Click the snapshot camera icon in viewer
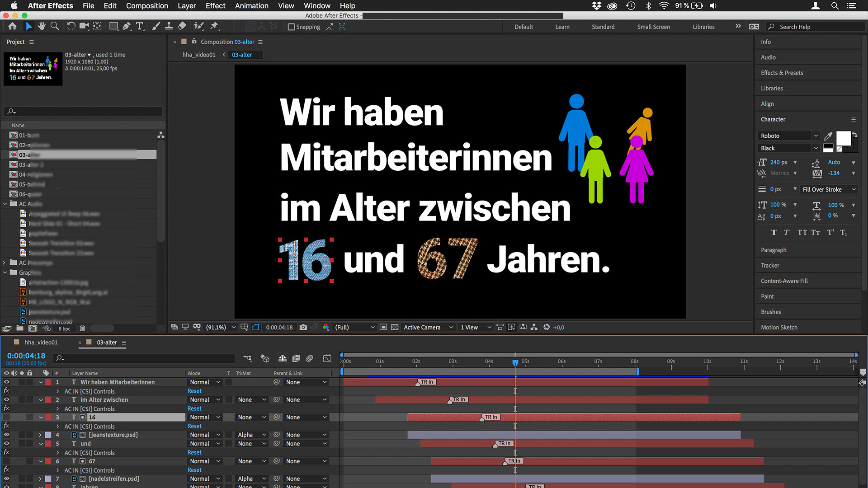Screen dimensions: 868x488 click(x=303, y=327)
